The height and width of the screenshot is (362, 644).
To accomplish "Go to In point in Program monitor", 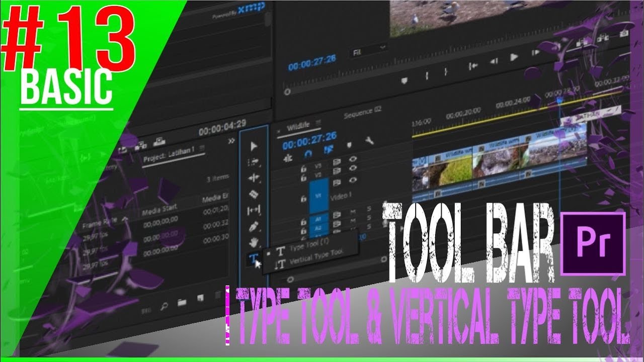I will pos(473,65).
